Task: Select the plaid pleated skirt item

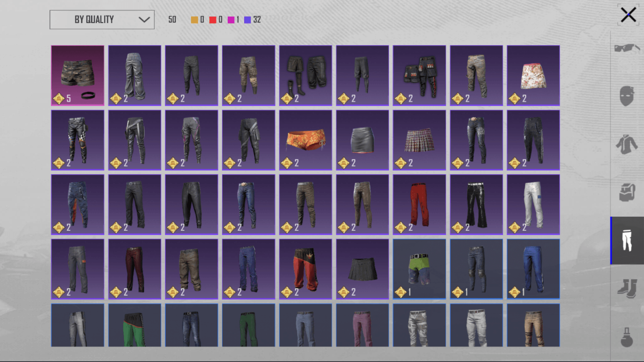Action: [419, 140]
